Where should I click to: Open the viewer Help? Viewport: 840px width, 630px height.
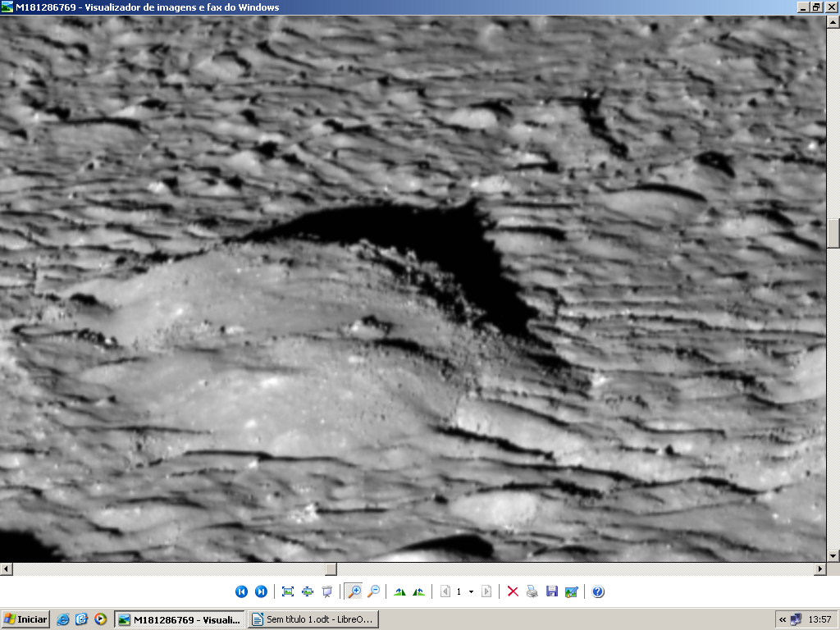(598, 591)
